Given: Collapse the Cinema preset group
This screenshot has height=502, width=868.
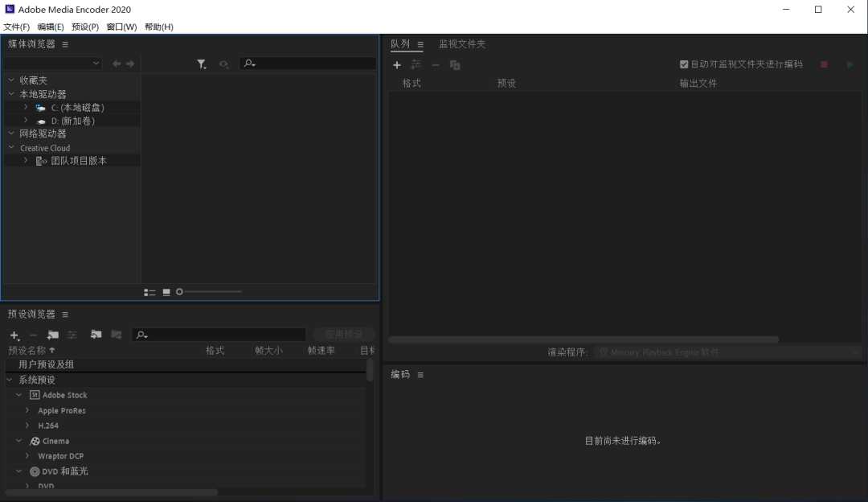Looking at the screenshot, I should 18,441.
